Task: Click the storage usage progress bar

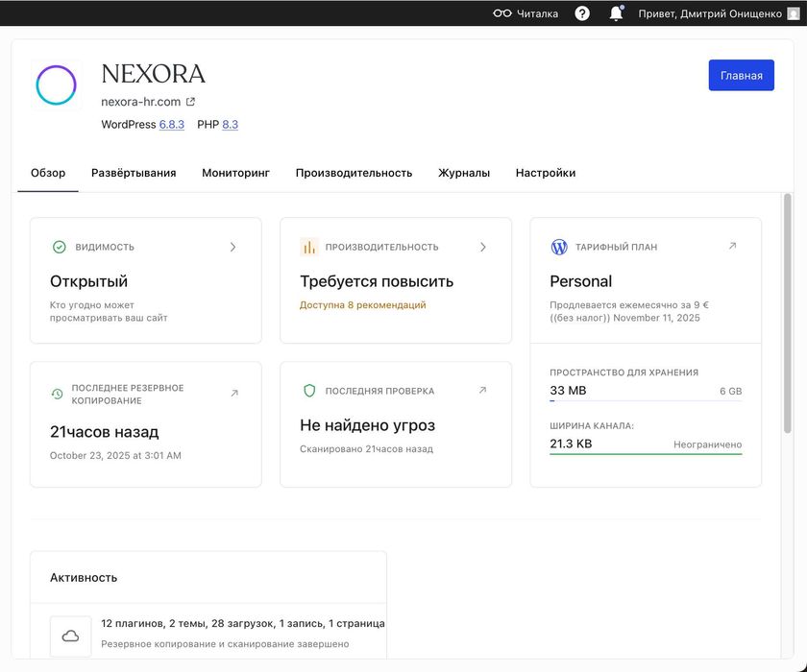Action: pos(646,400)
